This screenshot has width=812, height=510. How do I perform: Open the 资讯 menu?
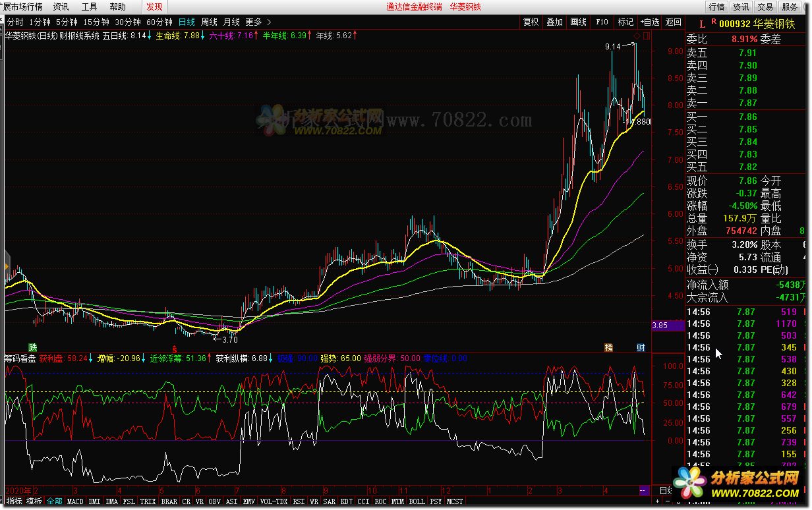(x=61, y=7)
